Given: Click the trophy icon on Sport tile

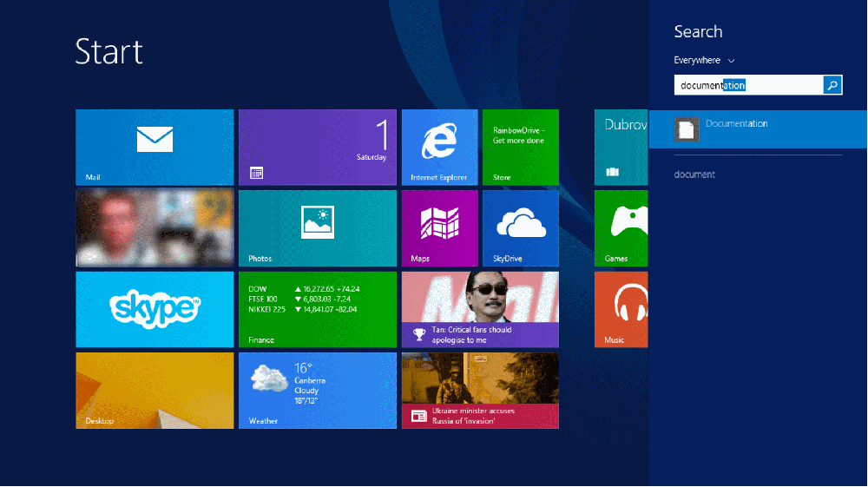Looking at the screenshot, I should click(419, 334).
